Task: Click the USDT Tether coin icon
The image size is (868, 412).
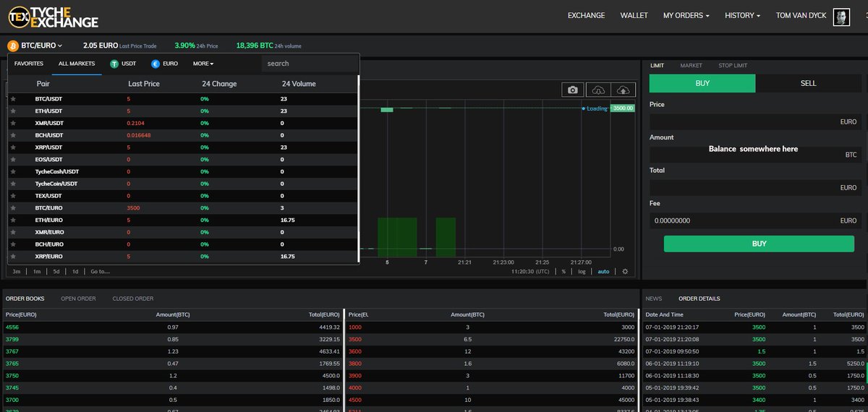Action: [114, 64]
